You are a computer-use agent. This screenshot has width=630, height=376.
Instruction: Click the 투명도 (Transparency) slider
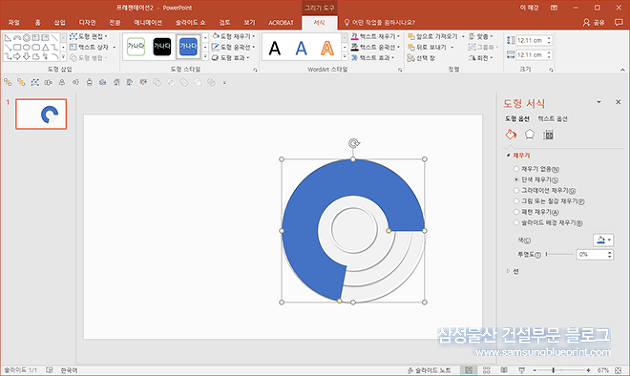560,254
